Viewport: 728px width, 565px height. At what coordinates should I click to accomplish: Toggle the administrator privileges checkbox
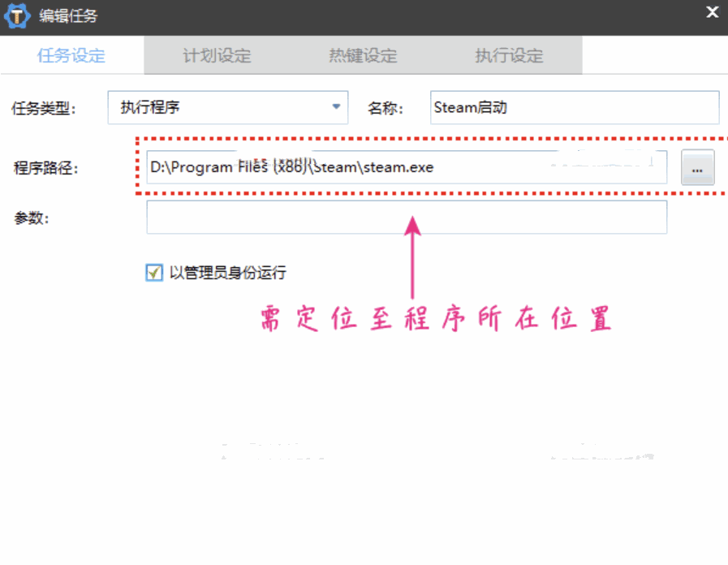[153, 273]
